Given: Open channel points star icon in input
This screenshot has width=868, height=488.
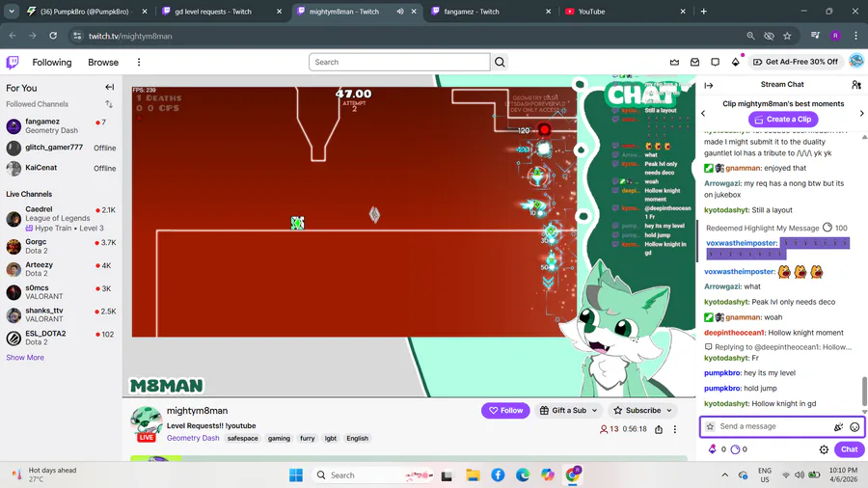Looking at the screenshot, I should pyautogui.click(x=710, y=426).
